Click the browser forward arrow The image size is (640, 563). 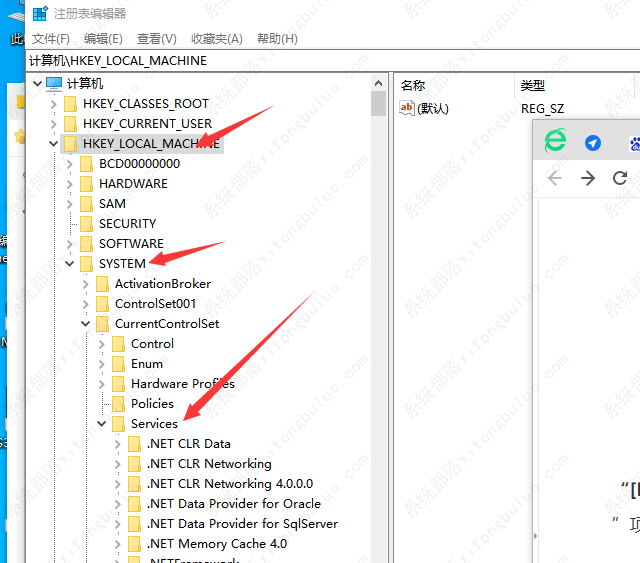(588, 178)
